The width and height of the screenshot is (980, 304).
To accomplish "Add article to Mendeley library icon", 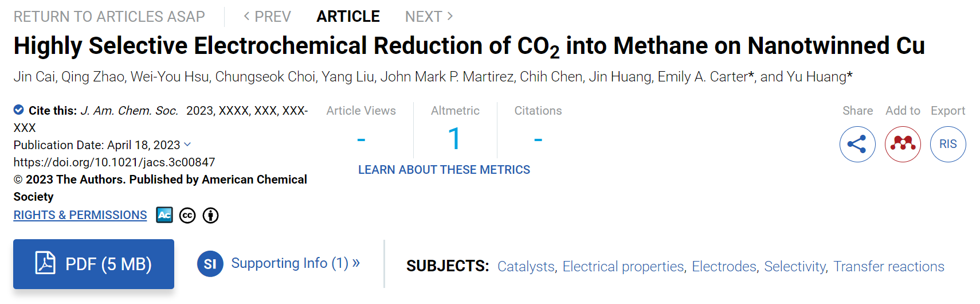I will pos(903,144).
